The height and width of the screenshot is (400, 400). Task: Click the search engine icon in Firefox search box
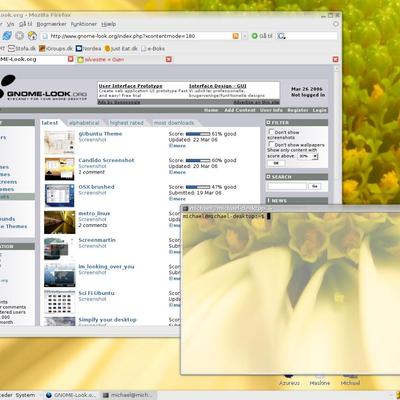[x=281, y=36]
